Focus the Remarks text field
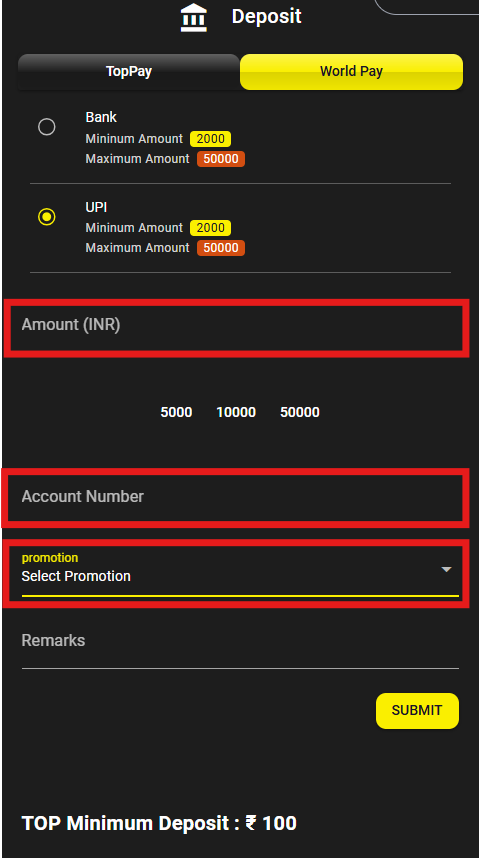The height and width of the screenshot is (858, 479). pyautogui.click(x=240, y=646)
